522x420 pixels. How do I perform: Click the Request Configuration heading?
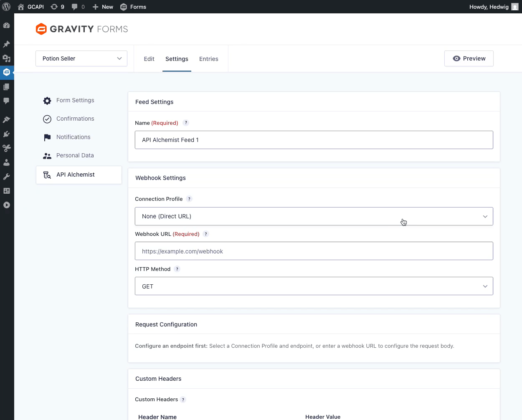[x=166, y=324]
